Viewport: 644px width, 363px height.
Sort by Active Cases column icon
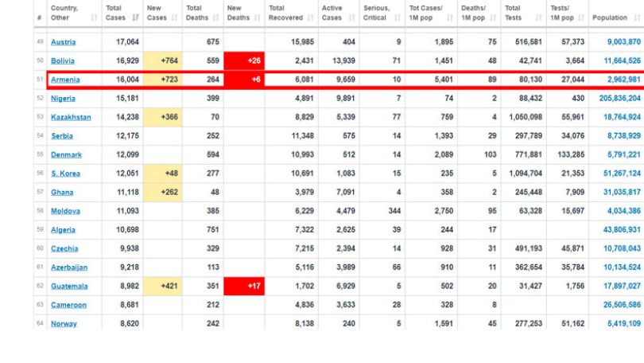tap(351, 18)
